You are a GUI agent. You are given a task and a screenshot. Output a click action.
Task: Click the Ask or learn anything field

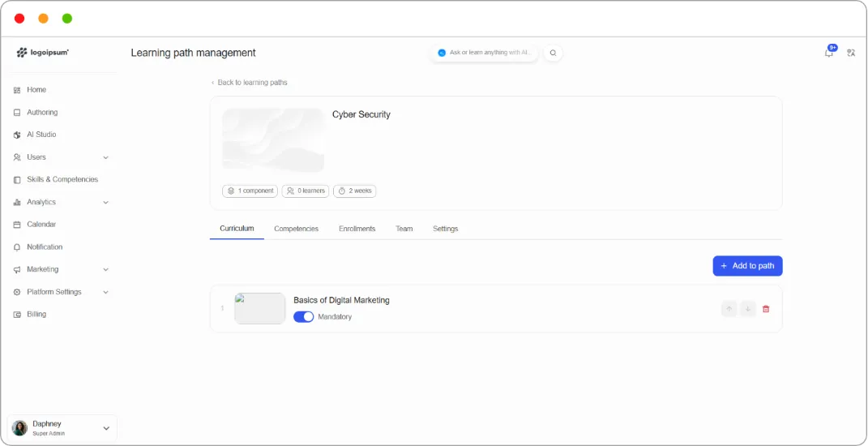pos(485,54)
